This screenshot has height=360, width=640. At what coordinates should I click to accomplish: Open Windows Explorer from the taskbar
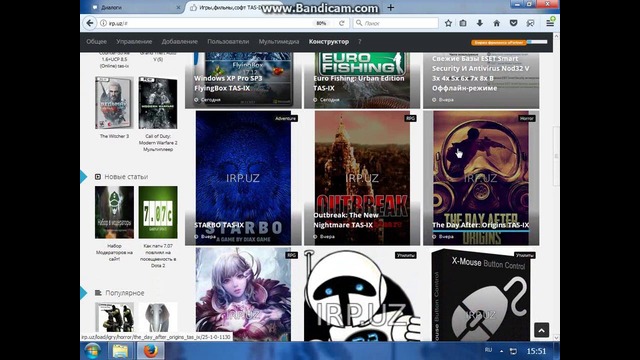pyautogui.click(x=120, y=351)
